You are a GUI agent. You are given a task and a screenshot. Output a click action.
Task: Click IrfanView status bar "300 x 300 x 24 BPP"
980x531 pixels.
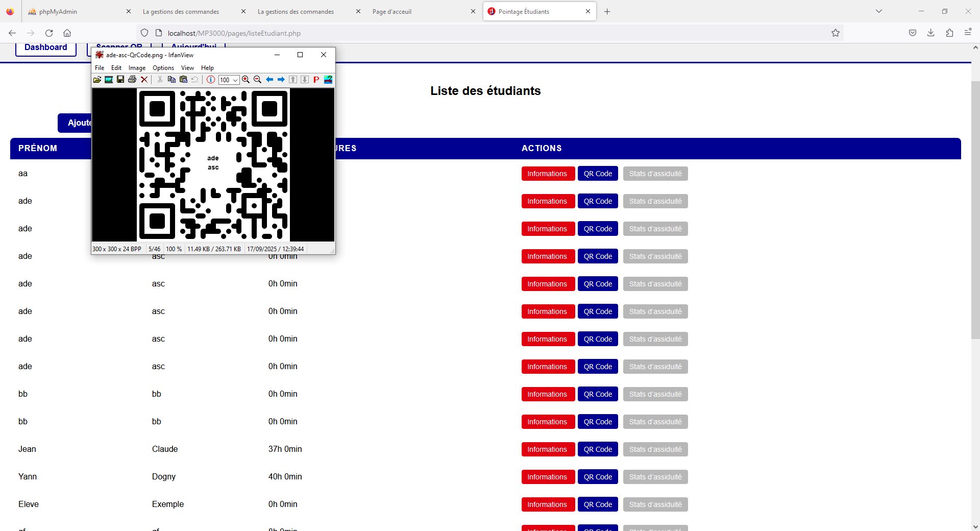(x=117, y=249)
